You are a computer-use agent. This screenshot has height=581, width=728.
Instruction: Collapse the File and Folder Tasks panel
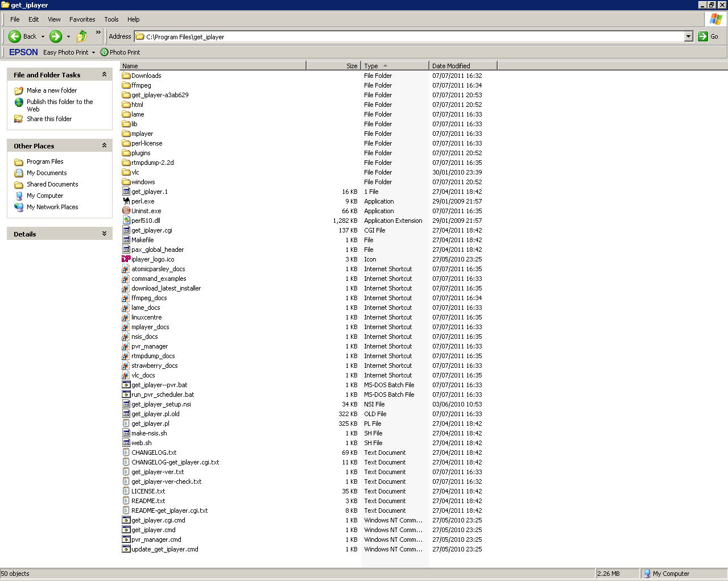coord(104,74)
